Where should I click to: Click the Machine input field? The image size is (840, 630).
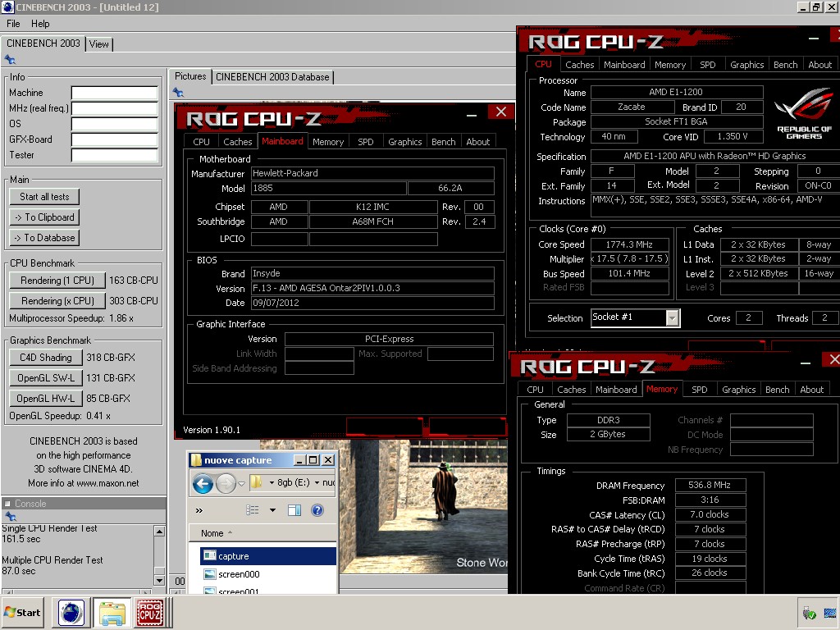(115, 93)
